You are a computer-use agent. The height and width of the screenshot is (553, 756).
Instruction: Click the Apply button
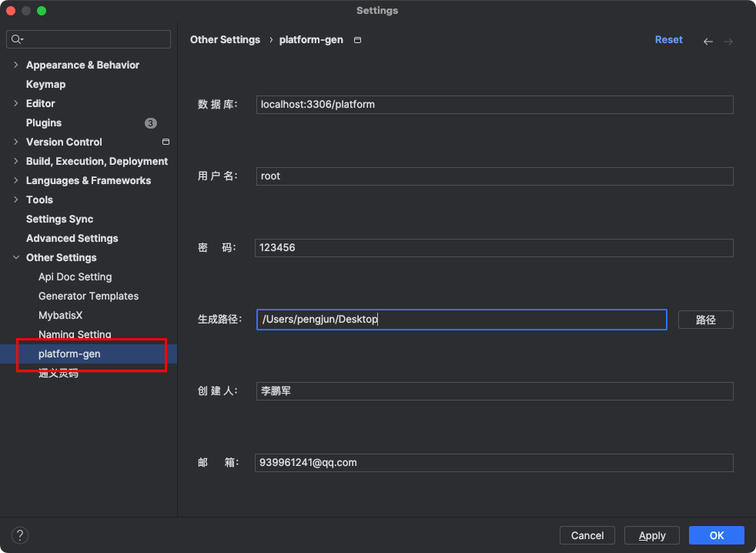[x=652, y=535]
